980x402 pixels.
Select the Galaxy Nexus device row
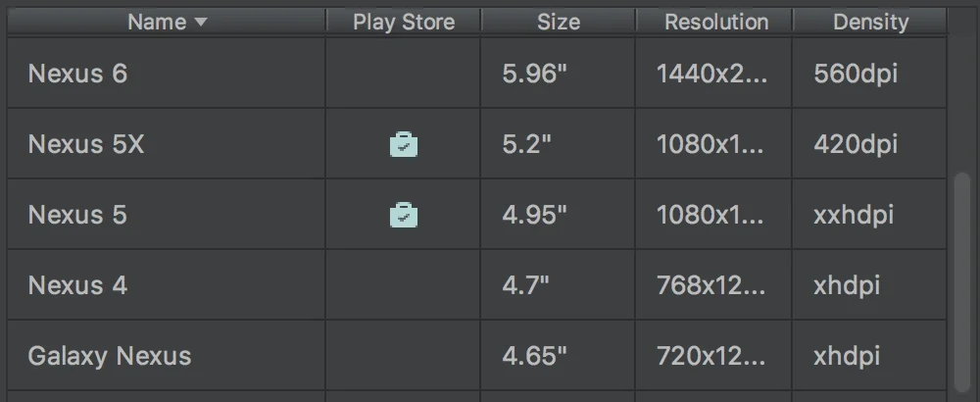tap(477, 356)
